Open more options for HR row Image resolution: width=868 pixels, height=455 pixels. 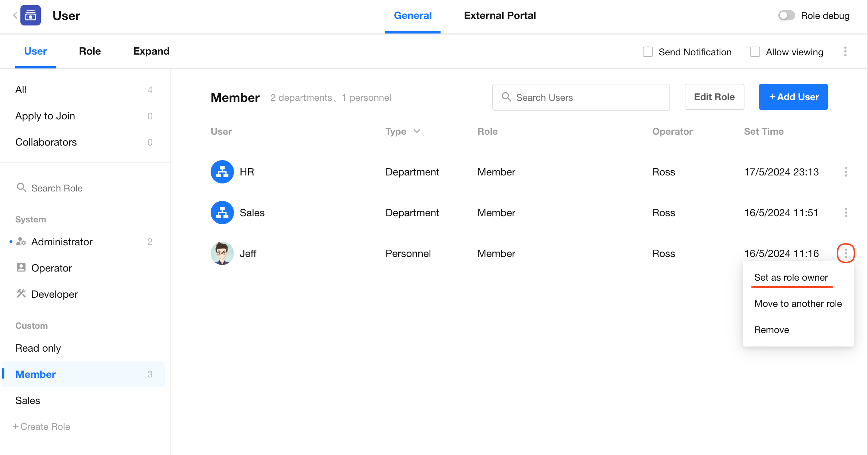[846, 172]
